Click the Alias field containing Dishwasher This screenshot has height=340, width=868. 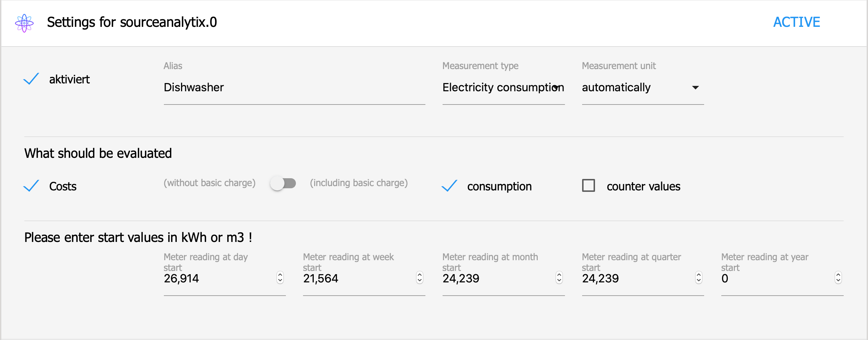(294, 88)
